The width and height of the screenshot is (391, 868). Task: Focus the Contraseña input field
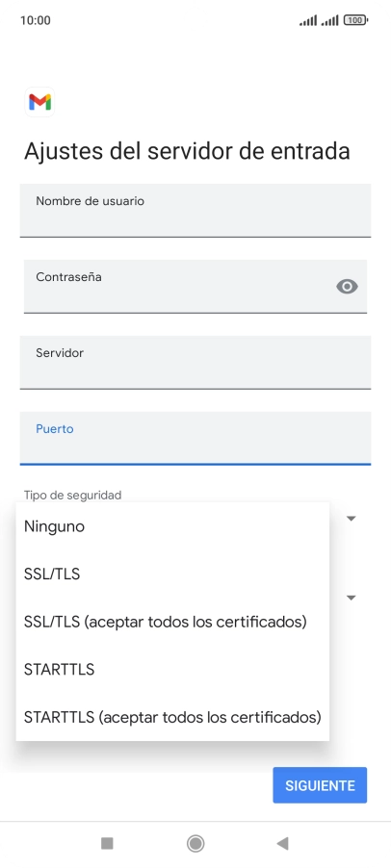195,286
